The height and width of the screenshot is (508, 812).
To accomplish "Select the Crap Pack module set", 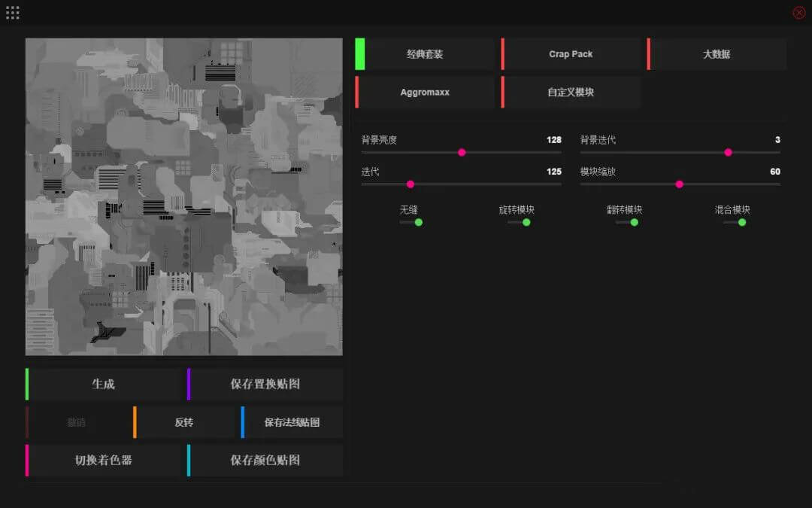I will 571,54.
